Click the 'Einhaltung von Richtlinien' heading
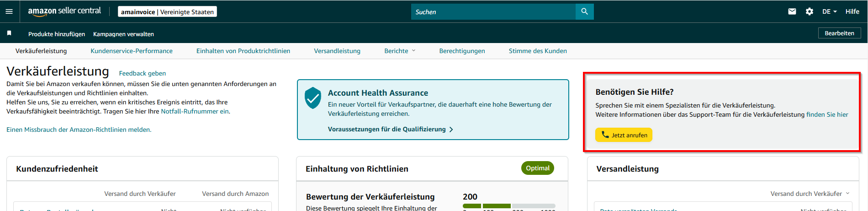Screen dimensions: 868x211 point(357,169)
